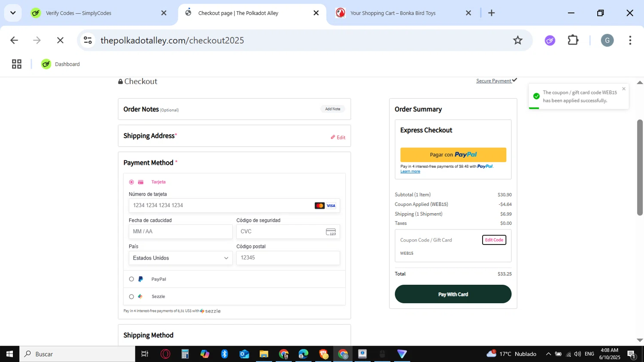View site information icon in address bar
Screen dimensions: 644x362
point(88,40)
